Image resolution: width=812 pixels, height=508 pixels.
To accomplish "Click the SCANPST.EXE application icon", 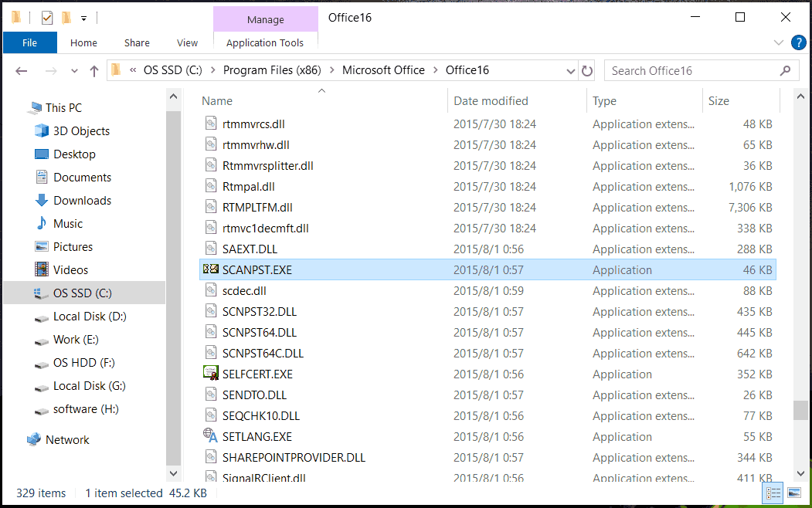I will click(211, 269).
